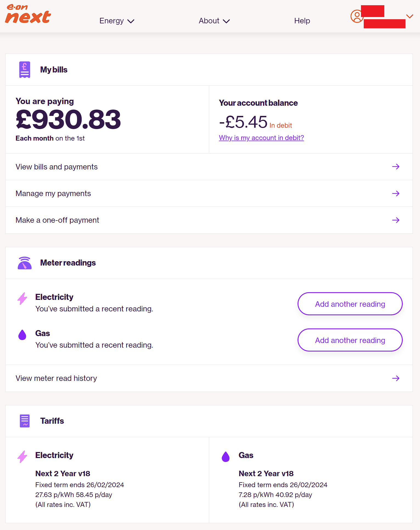Click the Tariffs document icon

[x=24, y=421]
